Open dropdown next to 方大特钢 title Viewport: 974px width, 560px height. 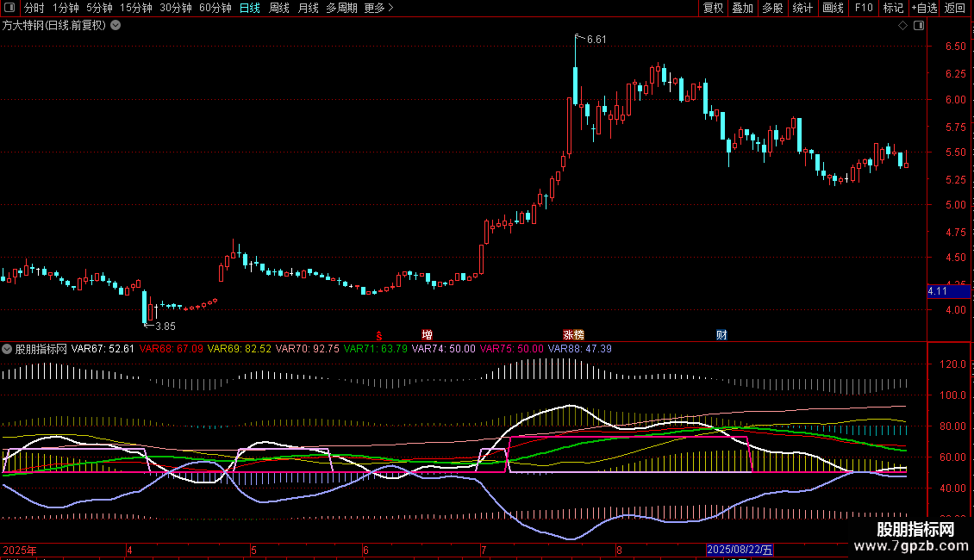pyautogui.click(x=116, y=25)
